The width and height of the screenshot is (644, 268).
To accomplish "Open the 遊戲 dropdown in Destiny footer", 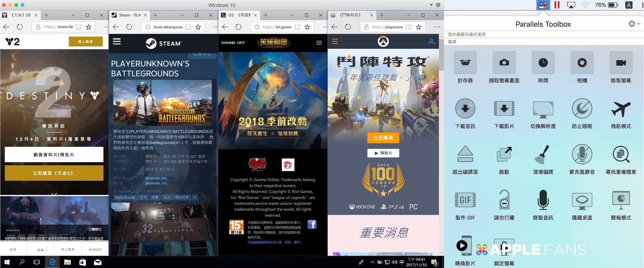I will pos(42,250).
